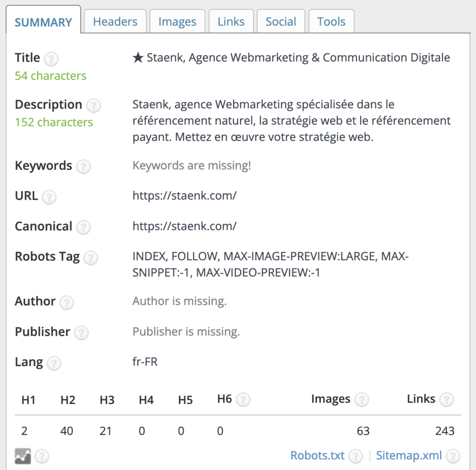Open the help icon next to Description
The width and height of the screenshot is (476, 470).
click(93, 105)
